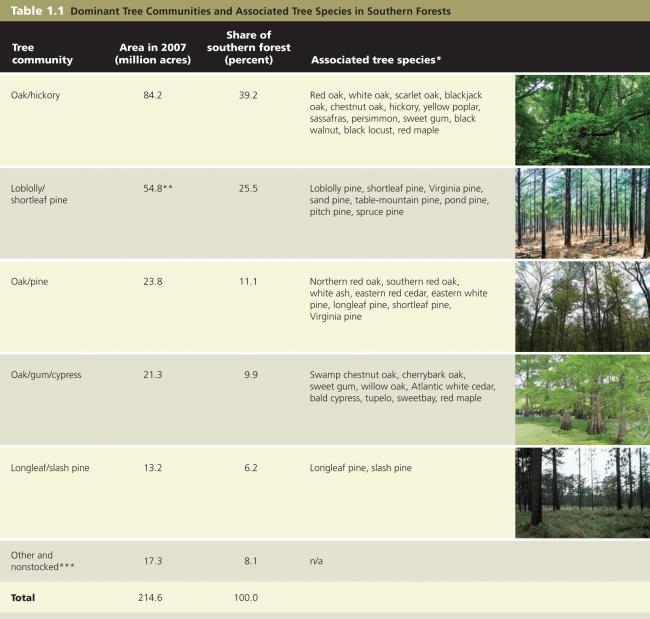Click the Oak/gum/cypress swamp photo
The width and height of the screenshot is (650, 619).
tap(582, 398)
